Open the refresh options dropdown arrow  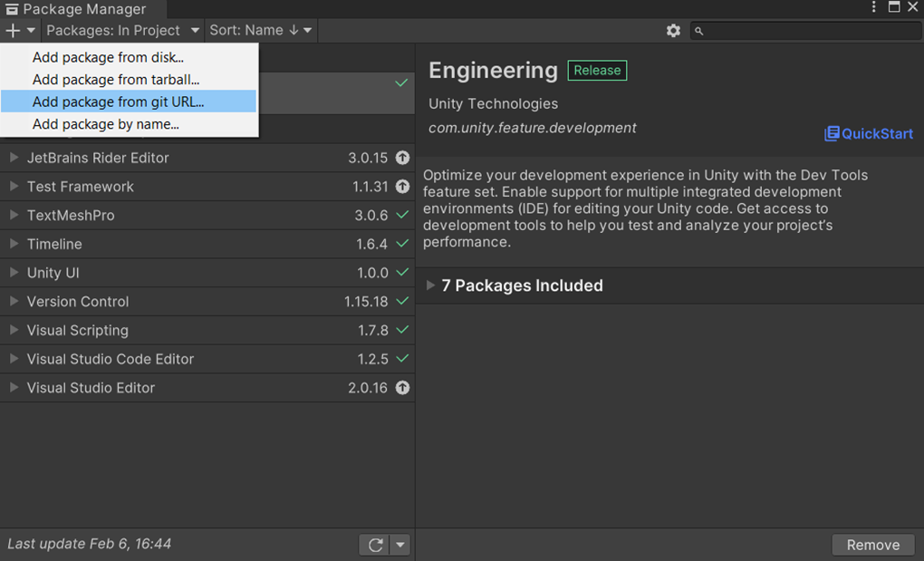pos(400,545)
